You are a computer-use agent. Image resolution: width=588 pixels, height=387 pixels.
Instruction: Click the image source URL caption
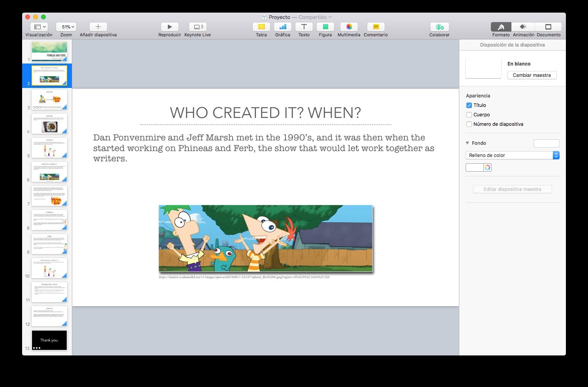(x=244, y=277)
